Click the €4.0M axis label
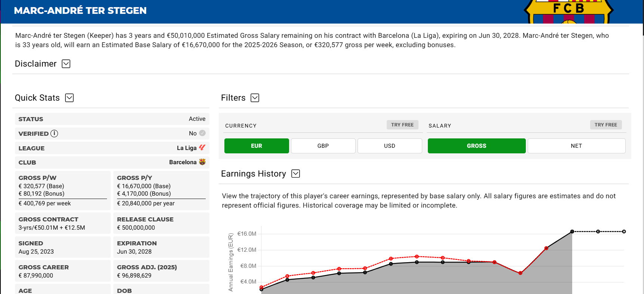The width and height of the screenshot is (644, 294). pos(248,282)
